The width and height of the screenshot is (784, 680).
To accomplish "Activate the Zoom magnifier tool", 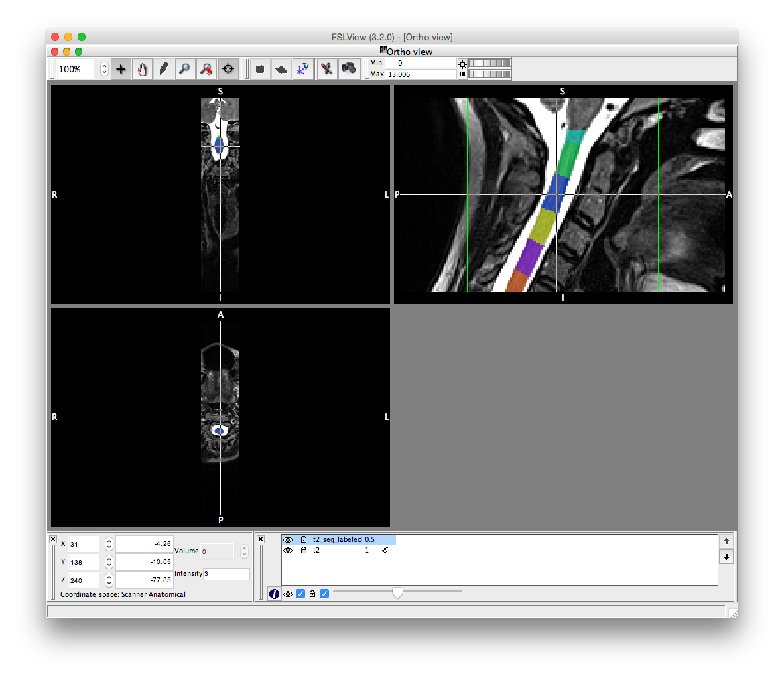I will click(x=185, y=69).
